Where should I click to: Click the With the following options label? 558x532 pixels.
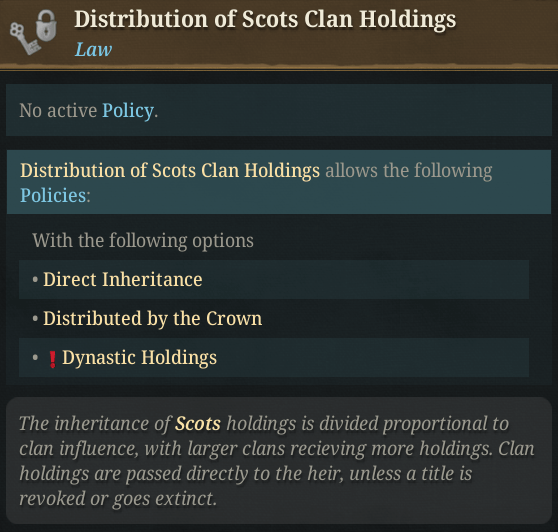[x=143, y=241]
